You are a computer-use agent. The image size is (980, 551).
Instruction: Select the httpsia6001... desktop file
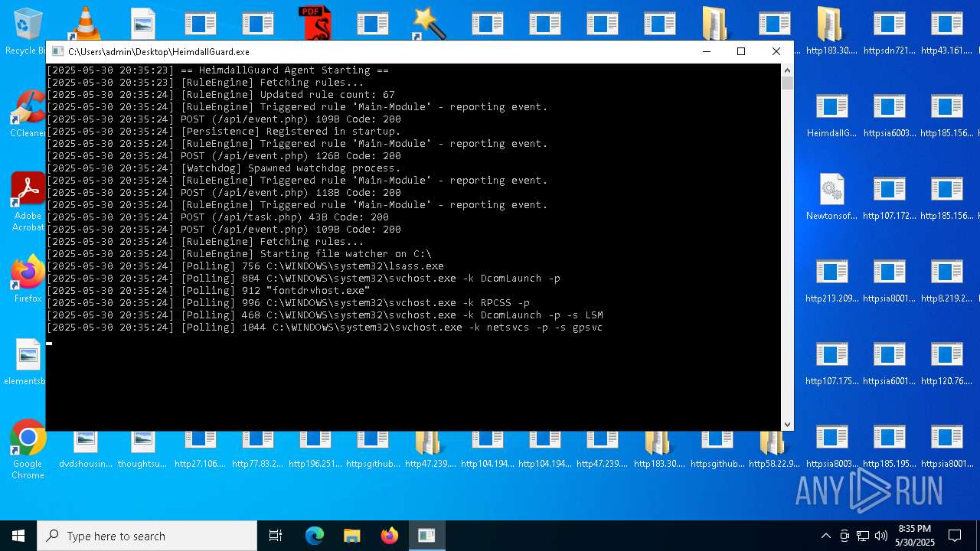pos(890,362)
